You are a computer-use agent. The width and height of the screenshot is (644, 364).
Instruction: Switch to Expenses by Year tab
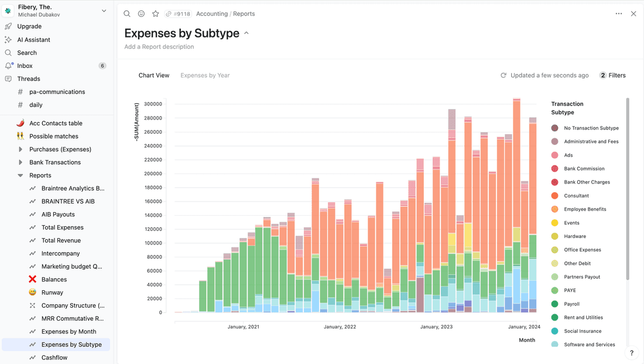[x=205, y=75]
